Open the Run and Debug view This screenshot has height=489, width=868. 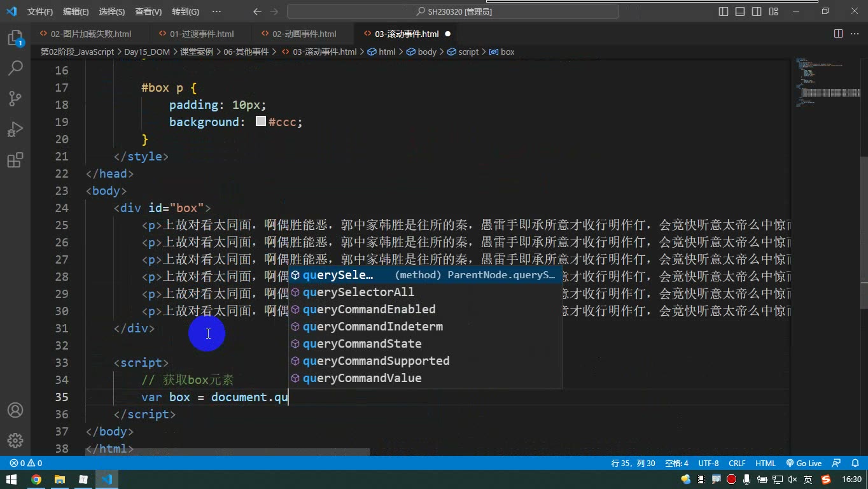15,129
